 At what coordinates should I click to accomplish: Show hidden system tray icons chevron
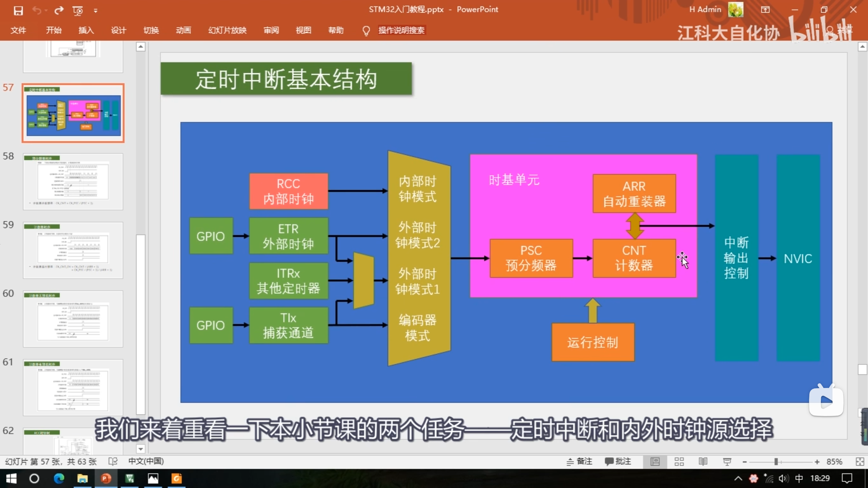[738, 479]
